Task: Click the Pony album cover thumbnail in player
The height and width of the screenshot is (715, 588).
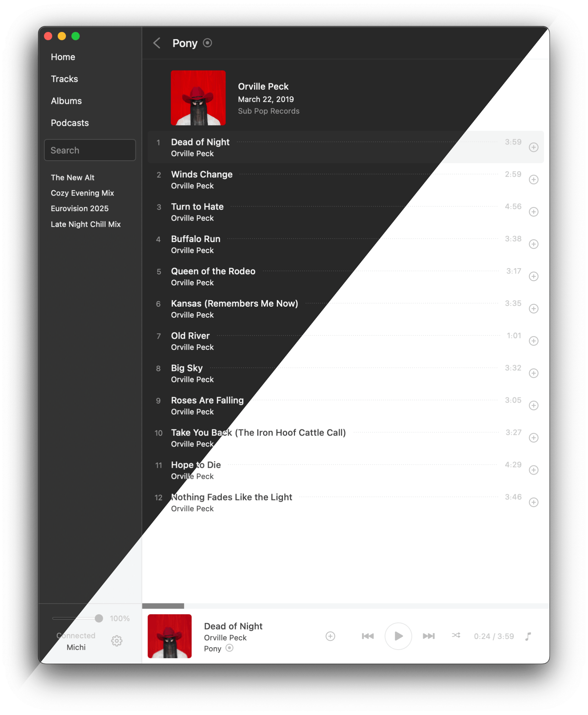Action: click(170, 636)
